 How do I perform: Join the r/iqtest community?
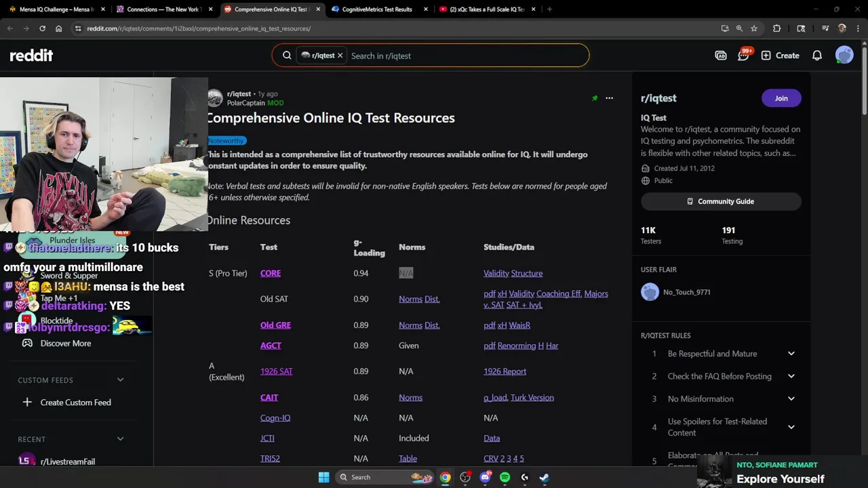781,98
